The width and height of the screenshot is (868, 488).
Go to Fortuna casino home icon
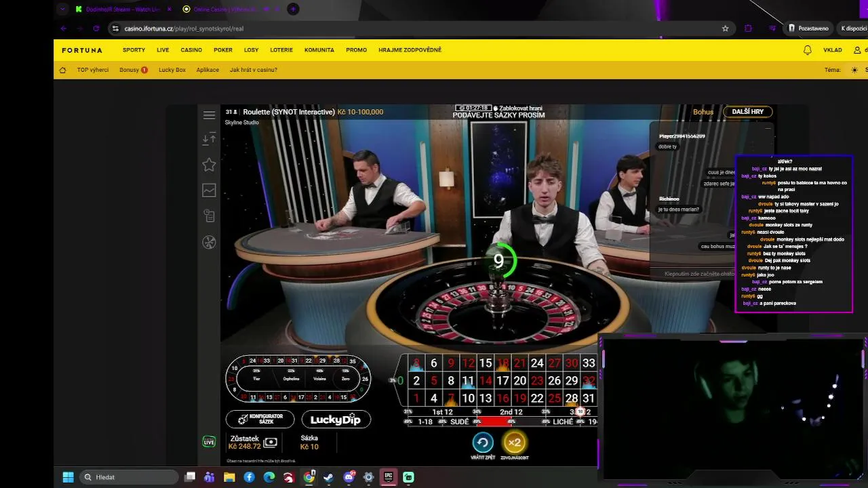[x=62, y=70]
